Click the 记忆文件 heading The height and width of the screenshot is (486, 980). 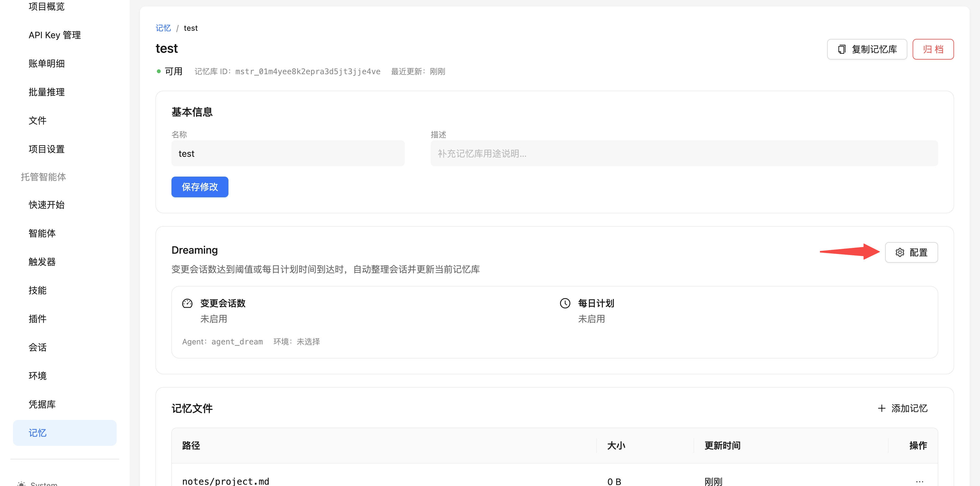[192, 409]
